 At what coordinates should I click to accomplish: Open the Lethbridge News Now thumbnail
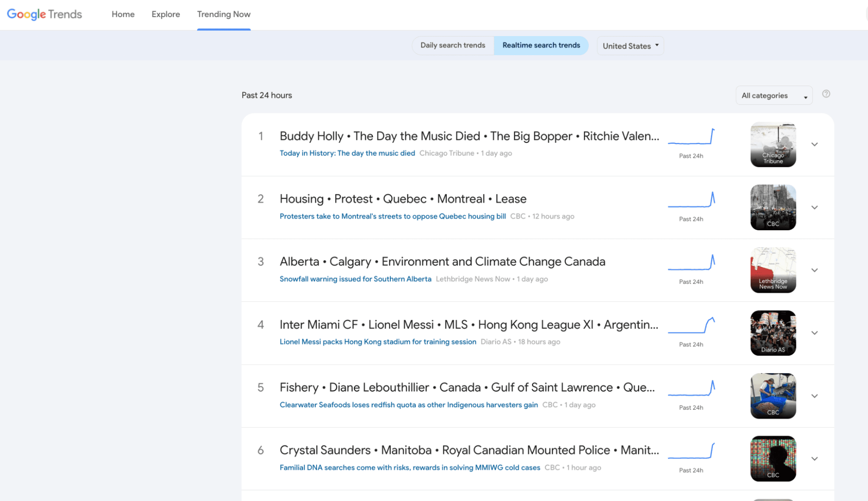(x=773, y=270)
